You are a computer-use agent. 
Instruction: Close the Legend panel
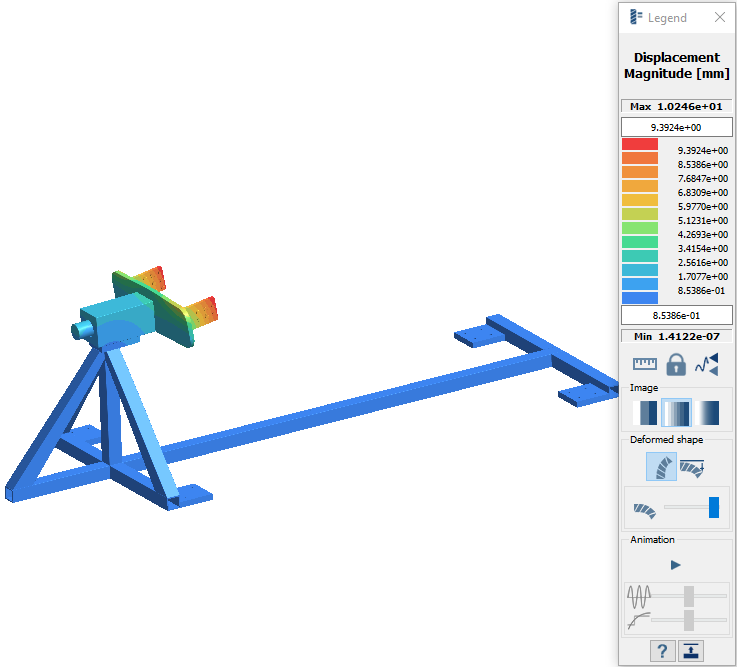(719, 18)
